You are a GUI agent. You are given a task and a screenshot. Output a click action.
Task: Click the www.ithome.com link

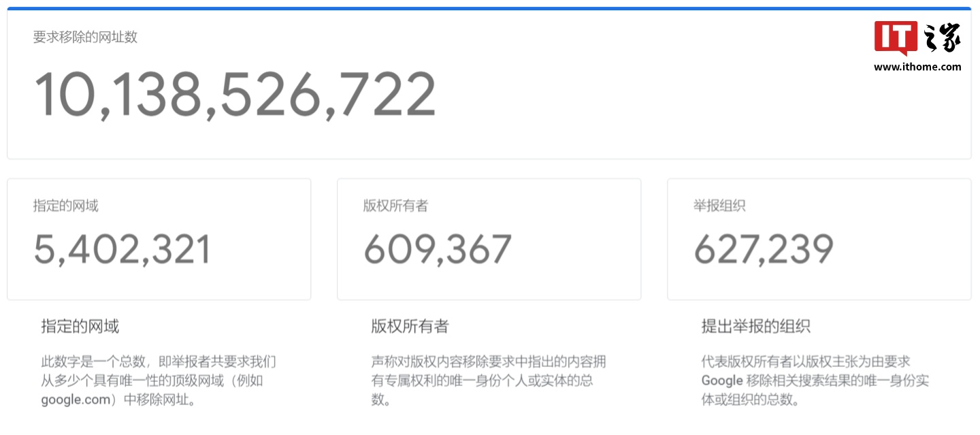[917, 67]
